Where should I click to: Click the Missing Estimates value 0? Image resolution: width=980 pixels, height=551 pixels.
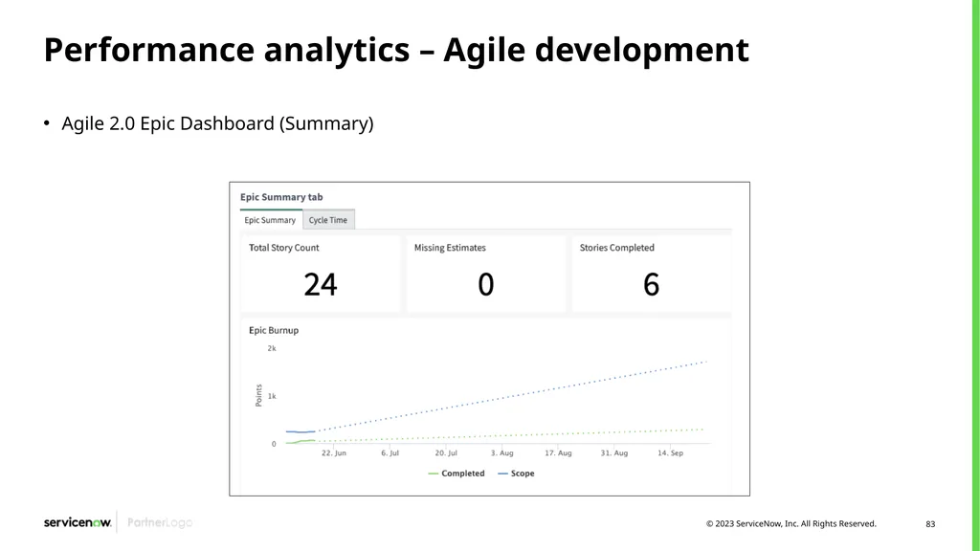coord(485,285)
